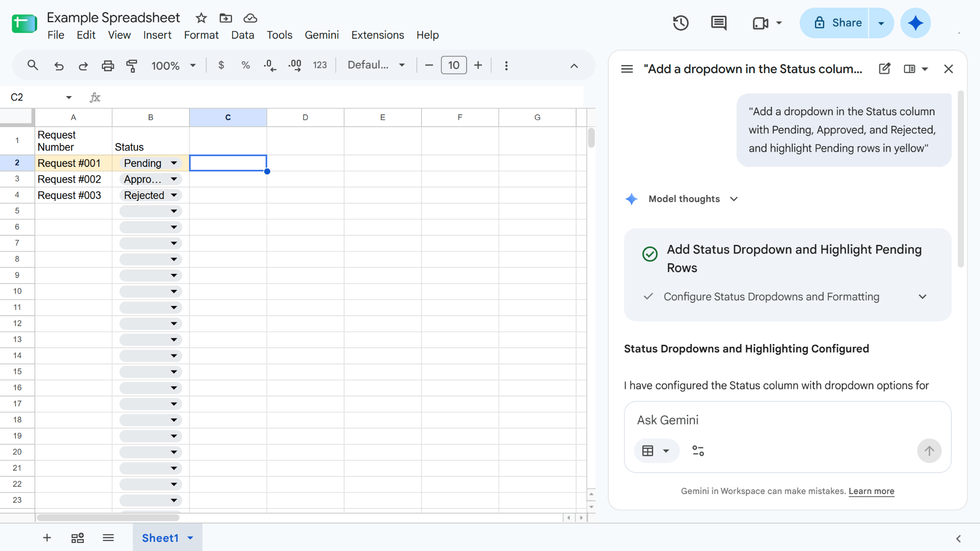Open Share options dropdown arrow
Screen dimensions: 980x551
pos(881,23)
